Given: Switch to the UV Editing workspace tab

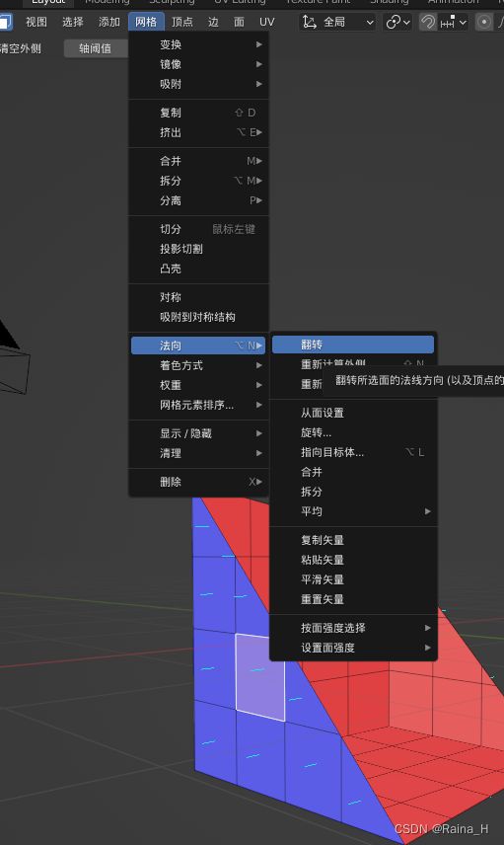Looking at the screenshot, I should coord(240,2).
